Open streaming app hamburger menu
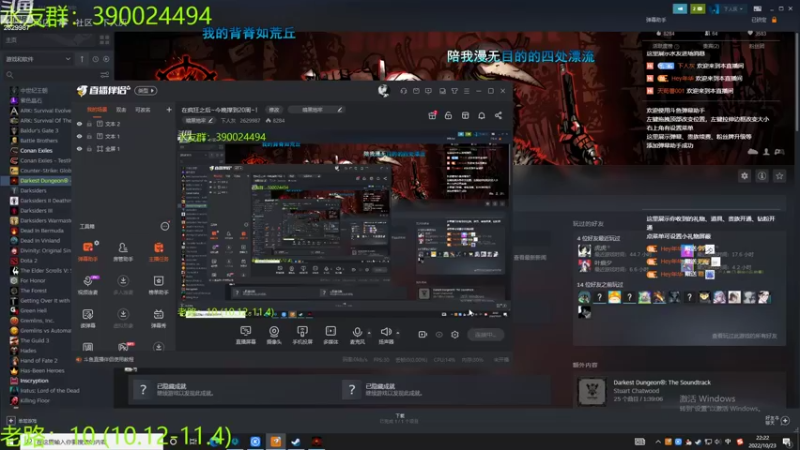This screenshot has height=450, width=800. [466, 91]
